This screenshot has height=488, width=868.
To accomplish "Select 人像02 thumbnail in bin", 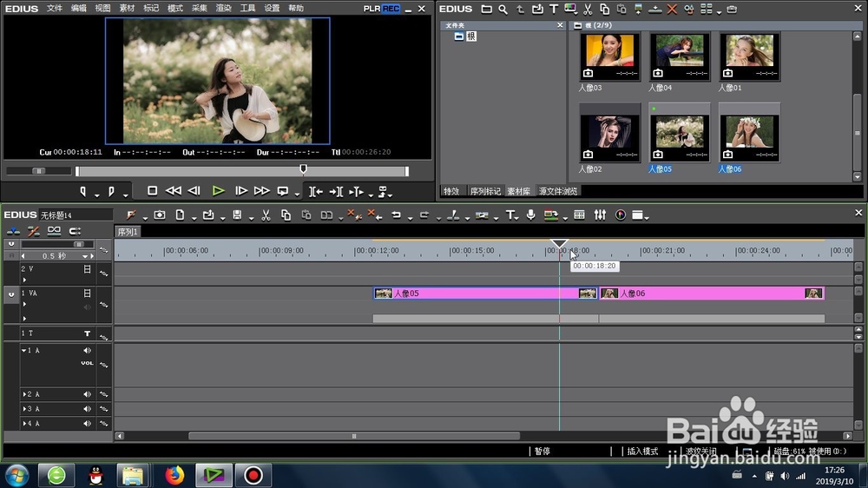I will point(609,133).
